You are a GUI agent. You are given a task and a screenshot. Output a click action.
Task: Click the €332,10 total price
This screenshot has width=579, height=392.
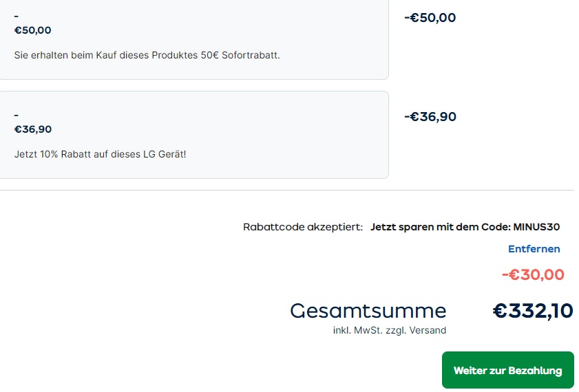pyautogui.click(x=533, y=311)
